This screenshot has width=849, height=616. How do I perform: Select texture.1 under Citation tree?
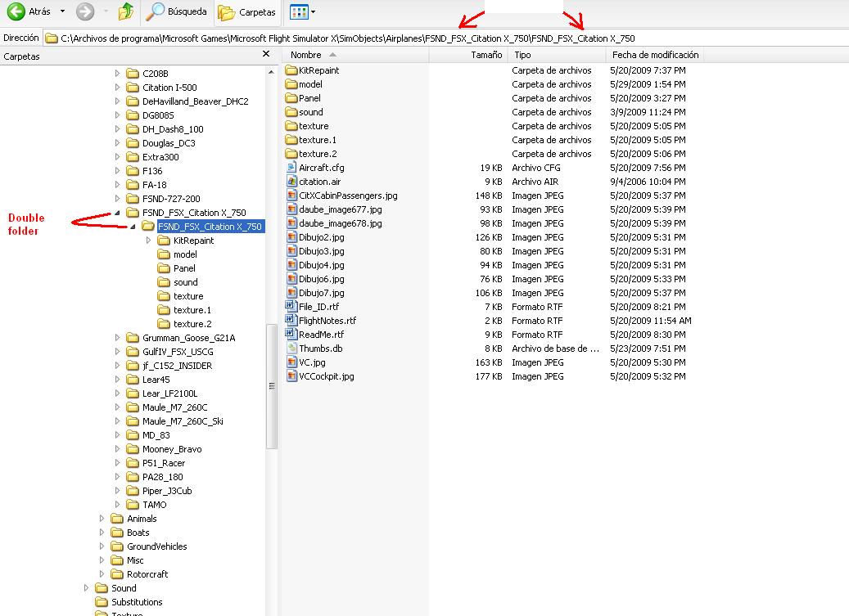192,310
